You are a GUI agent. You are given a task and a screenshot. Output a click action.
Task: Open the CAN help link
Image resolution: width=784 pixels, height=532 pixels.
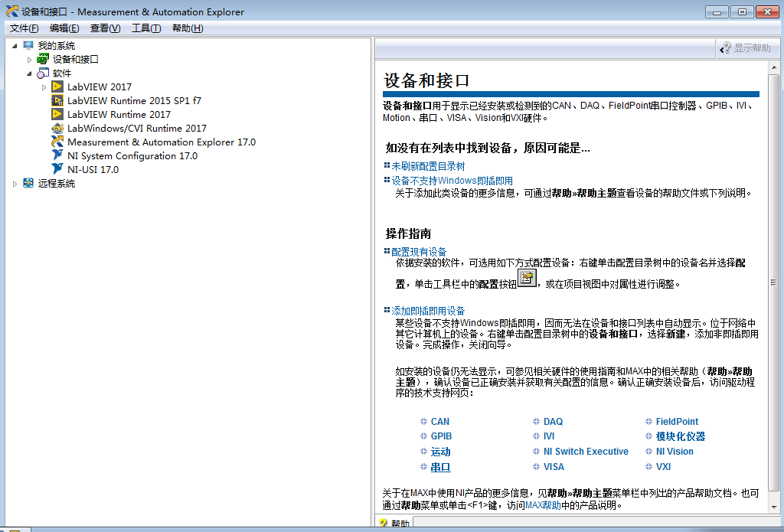440,422
